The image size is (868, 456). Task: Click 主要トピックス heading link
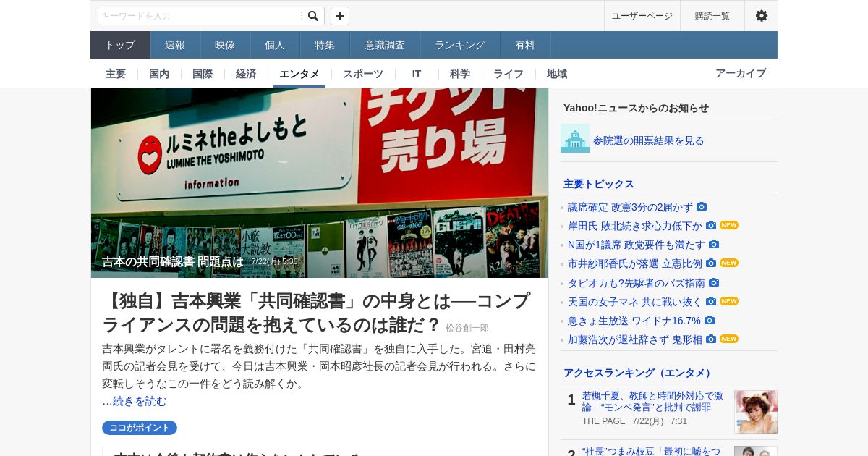(599, 184)
